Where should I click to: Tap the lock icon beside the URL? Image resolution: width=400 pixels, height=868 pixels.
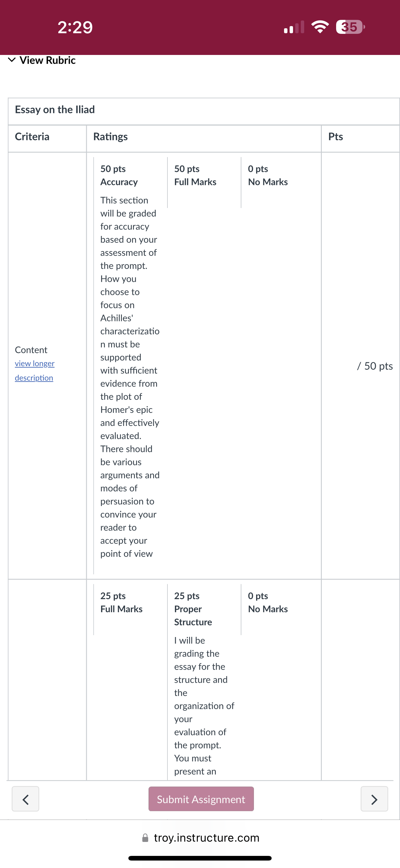(x=145, y=838)
